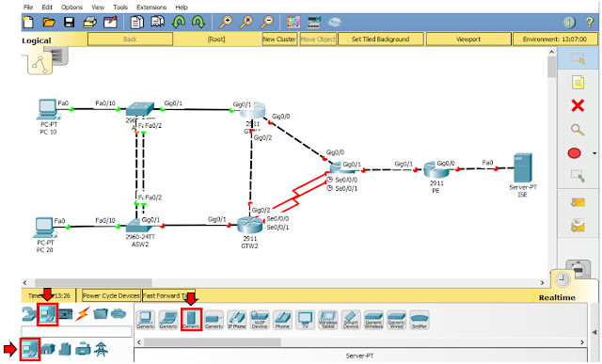Pick the Generic laptop device
Image resolution: width=602 pixels, height=364 pixels.
click(168, 320)
